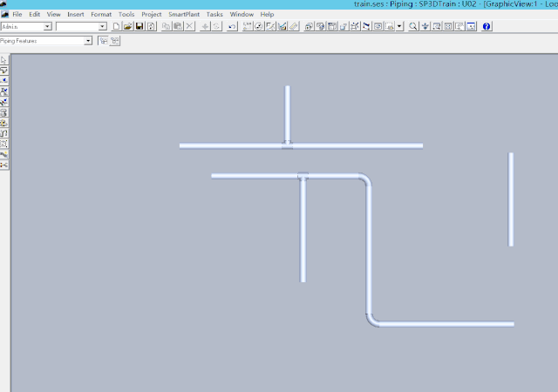Click the New document icon
Screen dimensions: 558x392
coord(116,26)
